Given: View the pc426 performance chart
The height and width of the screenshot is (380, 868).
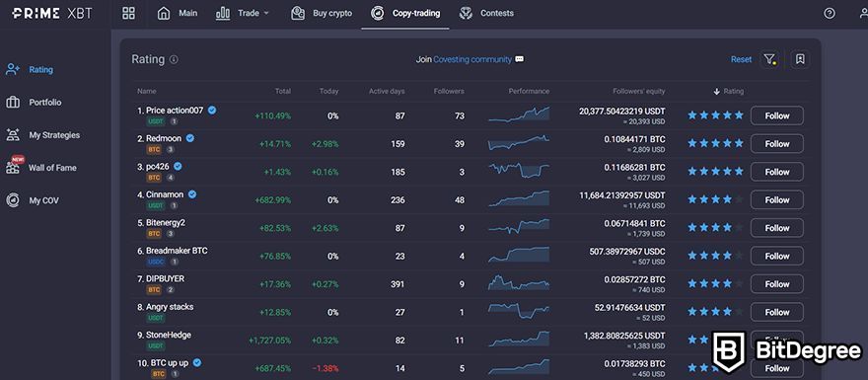Looking at the screenshot, I should [519, 171].
